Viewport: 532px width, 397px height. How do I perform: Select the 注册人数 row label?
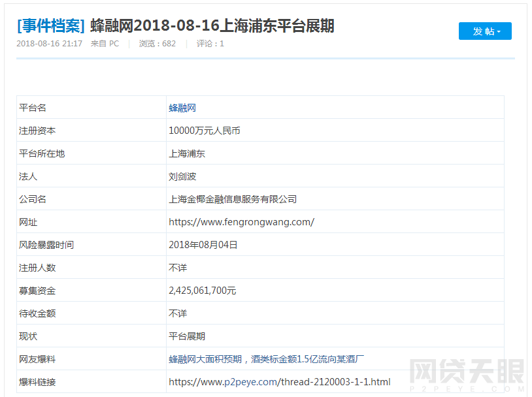coord(37,268)
